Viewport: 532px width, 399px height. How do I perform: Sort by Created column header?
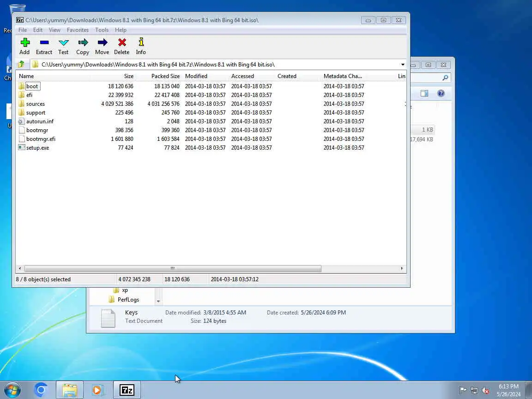coord(298,76)
